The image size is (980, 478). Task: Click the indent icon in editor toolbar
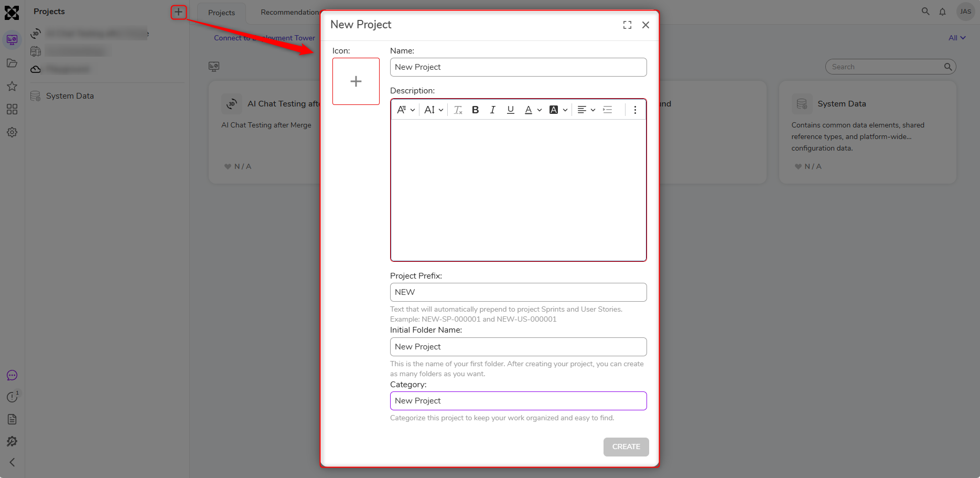click(608, 110)
